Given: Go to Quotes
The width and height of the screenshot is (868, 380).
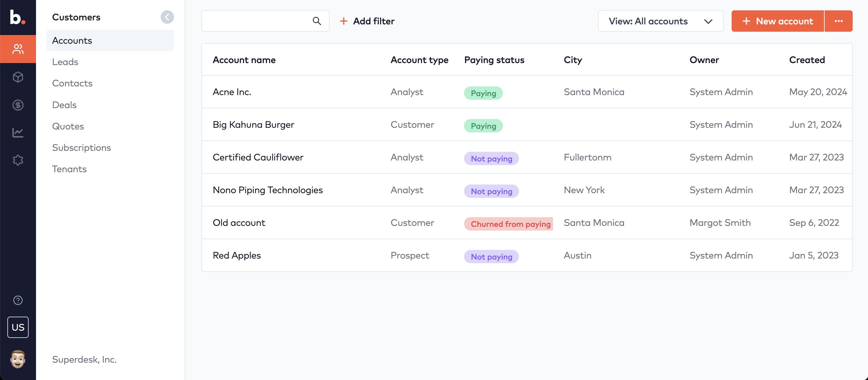Looking at the screenshot, I should [68, 126].
